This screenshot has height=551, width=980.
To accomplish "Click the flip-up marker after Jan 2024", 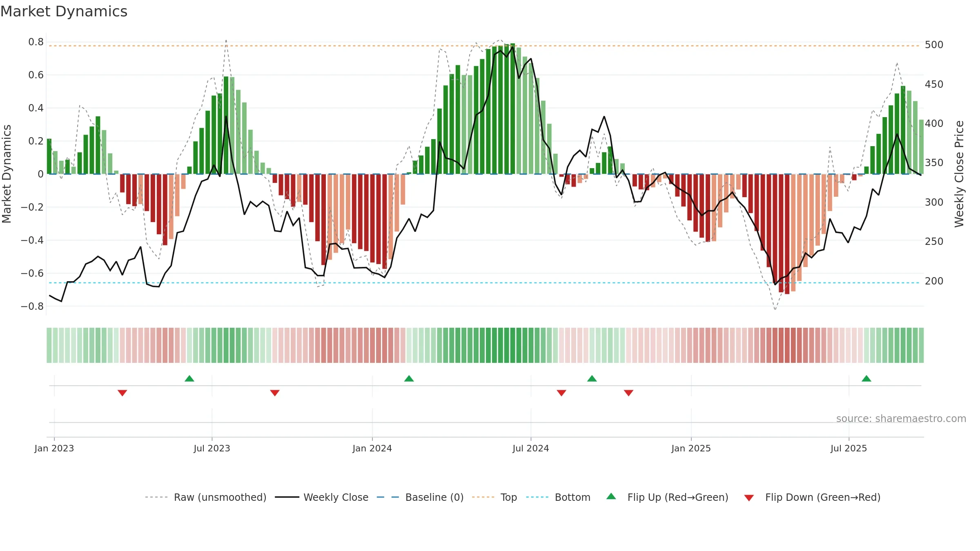I will [409, 378].
